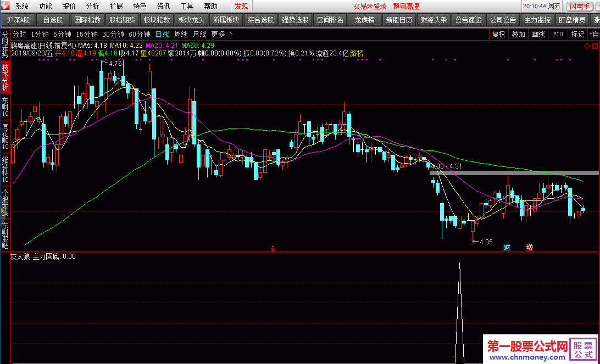Switch to the 1分钟 period tab
600x364 pixels.
40,35
